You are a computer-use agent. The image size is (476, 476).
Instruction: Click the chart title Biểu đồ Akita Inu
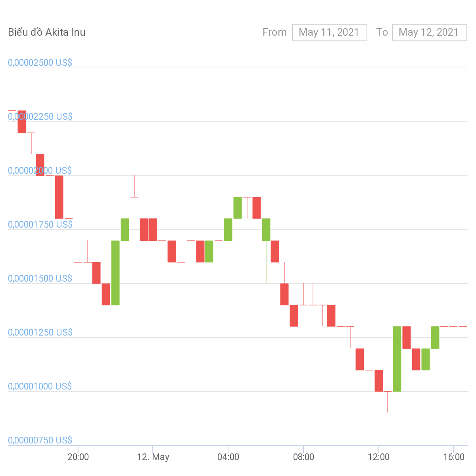tap(47, 33)
